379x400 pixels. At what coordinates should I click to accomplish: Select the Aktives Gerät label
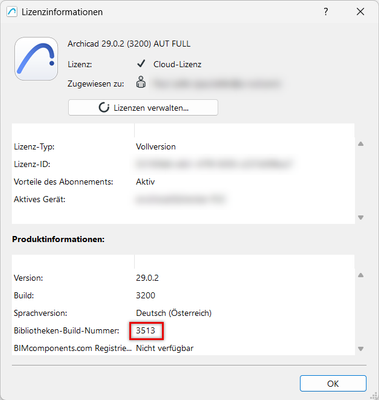click(x=39, y=199)
